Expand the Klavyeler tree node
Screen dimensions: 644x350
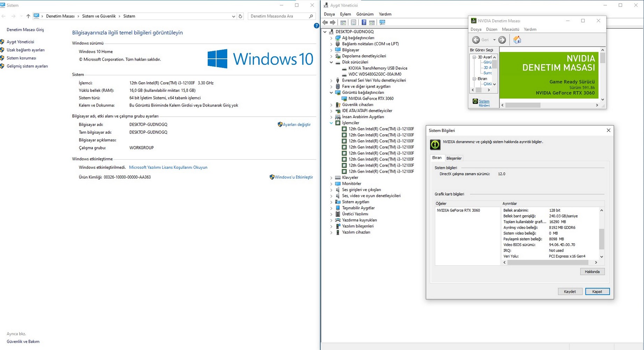(x=331, y=178)
